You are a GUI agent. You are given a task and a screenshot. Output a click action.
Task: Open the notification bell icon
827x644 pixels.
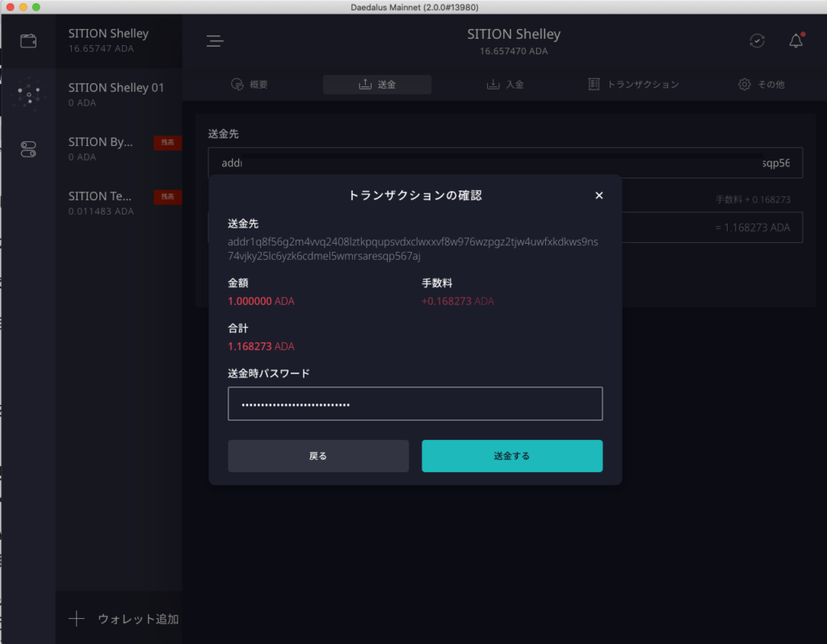796,41
